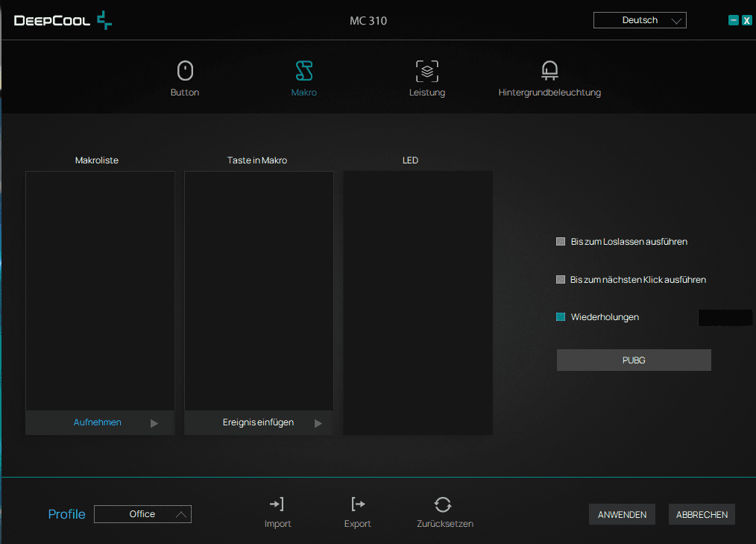Click the DeepCool logo
756x544 pixels.
tap(63, 20)
